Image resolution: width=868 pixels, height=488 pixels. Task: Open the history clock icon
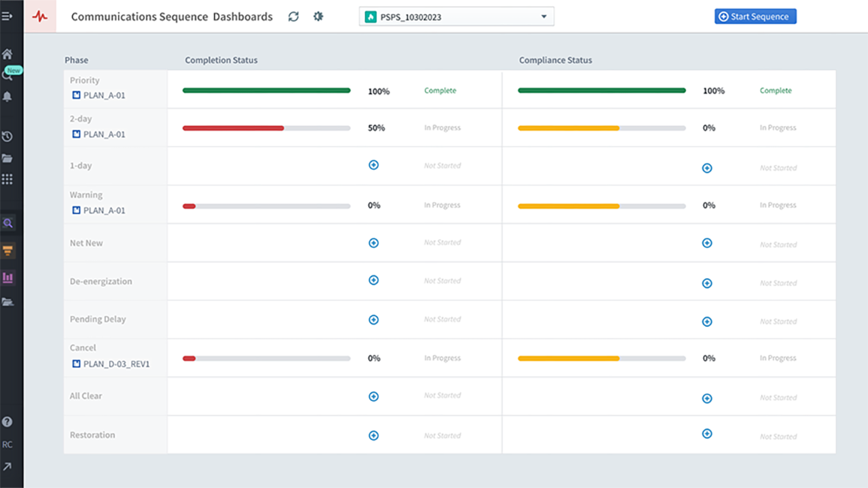[x=8, y=137]
